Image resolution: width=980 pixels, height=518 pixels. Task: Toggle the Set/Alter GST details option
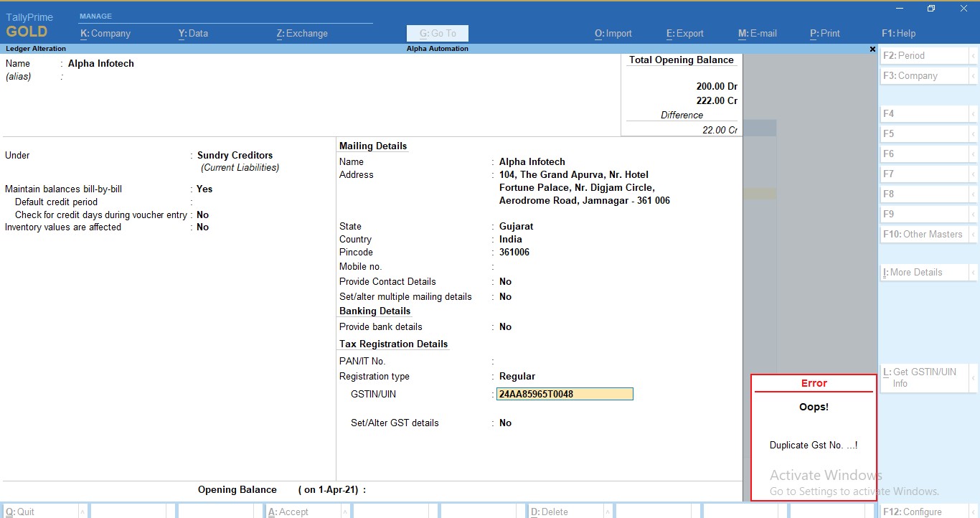(505, 423)
